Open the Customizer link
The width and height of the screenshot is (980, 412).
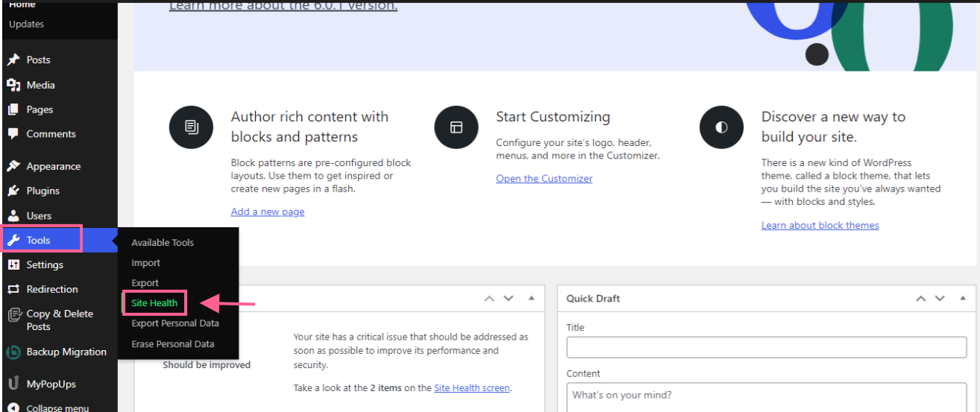tap(544, 179)
